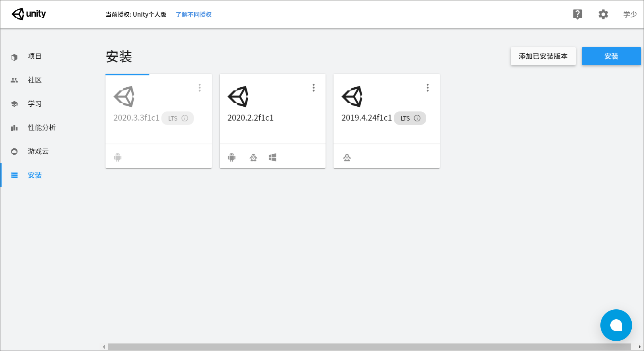The height and width of the screenshot is (351, 644).
Task: Click the blue 安装 button
Action: [x=611, y=56]
